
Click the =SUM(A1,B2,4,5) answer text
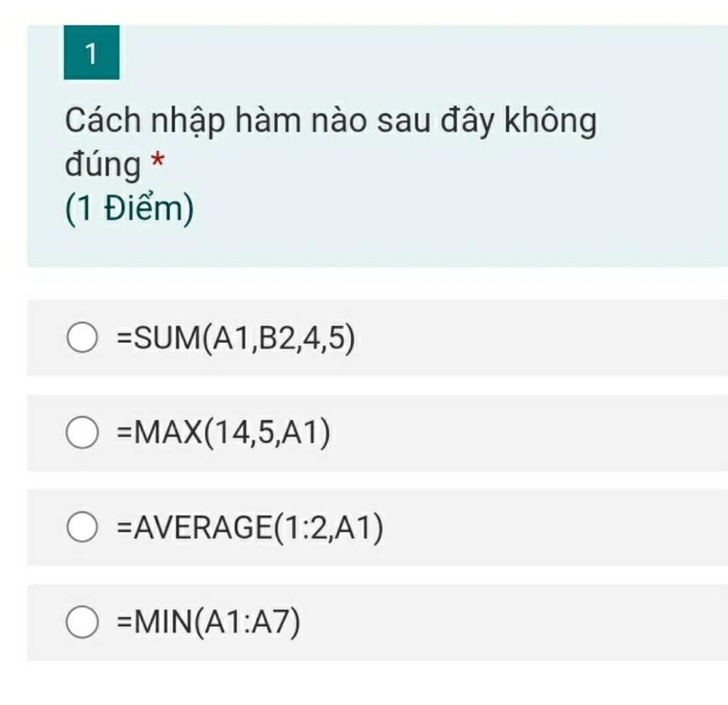coord(235,338)
